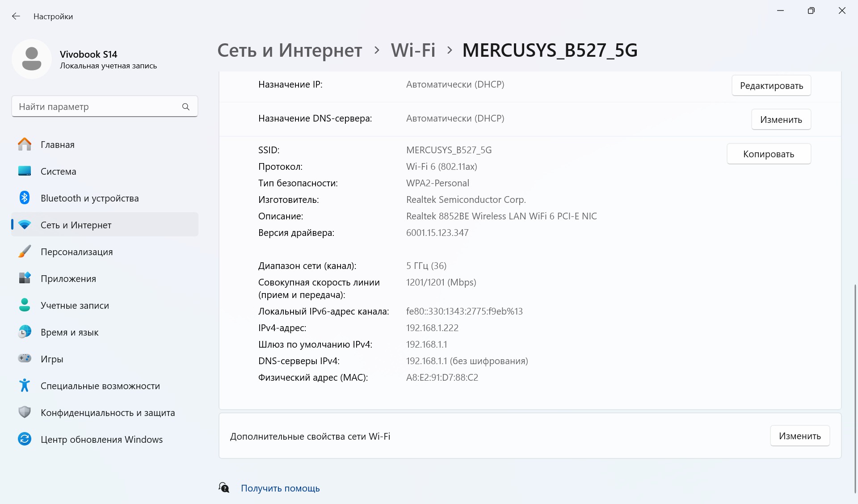Click the back arrow icon
The width and height of the screenshot is (858, 504).
pos(16,17)
